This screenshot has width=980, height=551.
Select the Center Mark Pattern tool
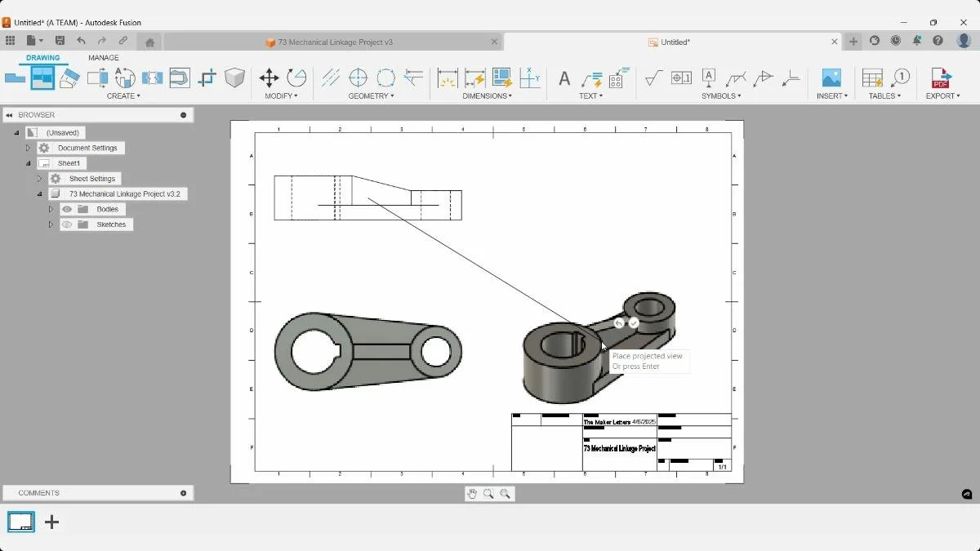pyautogui.click(x=385, y=78)
